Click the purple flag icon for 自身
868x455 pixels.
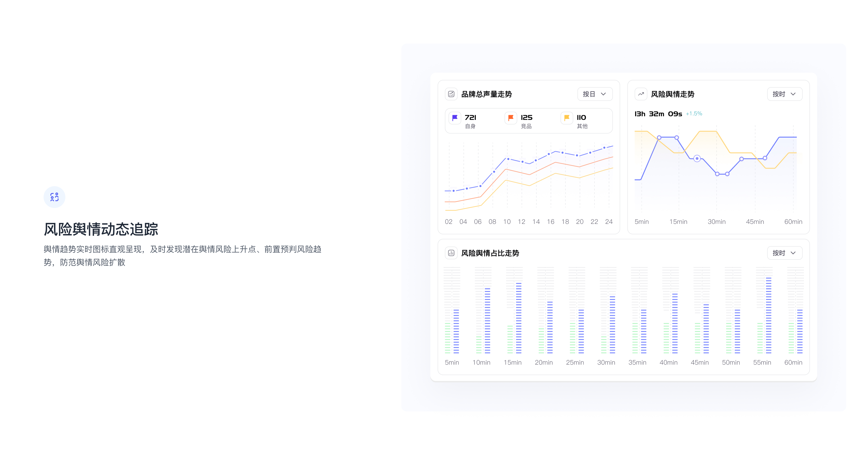tap(455, 118)
